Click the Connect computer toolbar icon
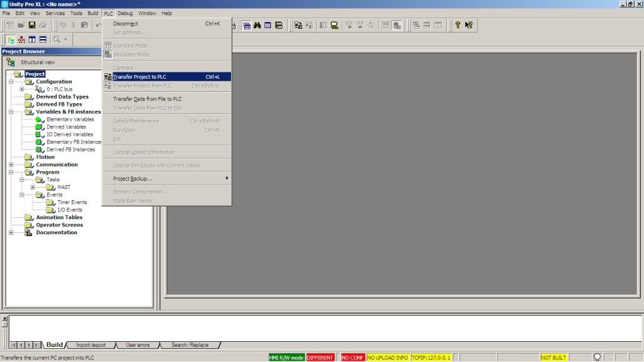 pos(335,25)
